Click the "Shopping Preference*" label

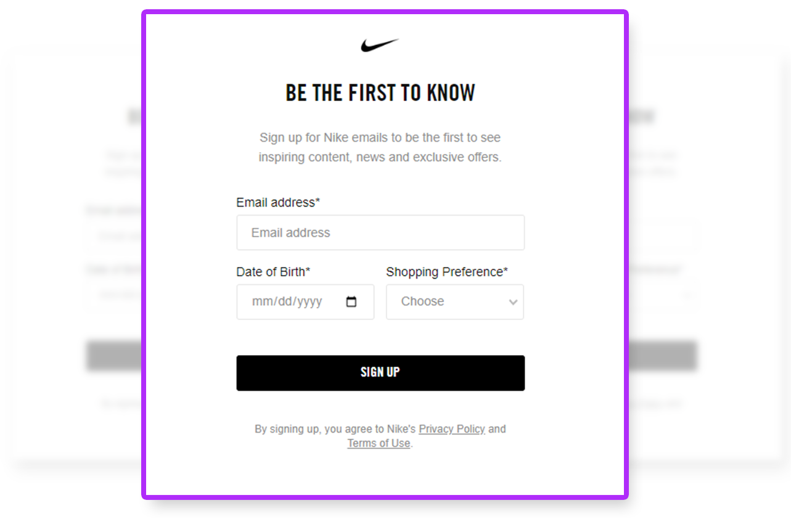(x=447, y=272)
